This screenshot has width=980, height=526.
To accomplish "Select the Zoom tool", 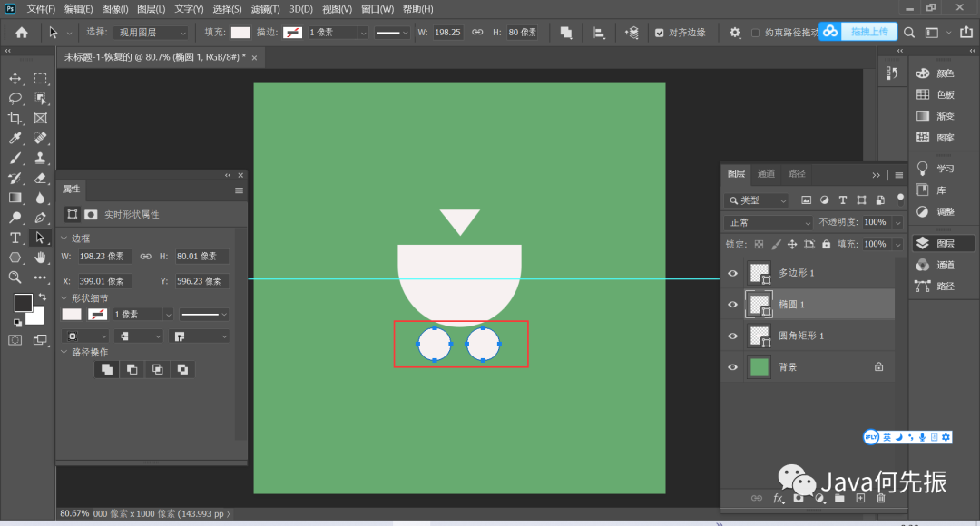I will tap(15, 278).
